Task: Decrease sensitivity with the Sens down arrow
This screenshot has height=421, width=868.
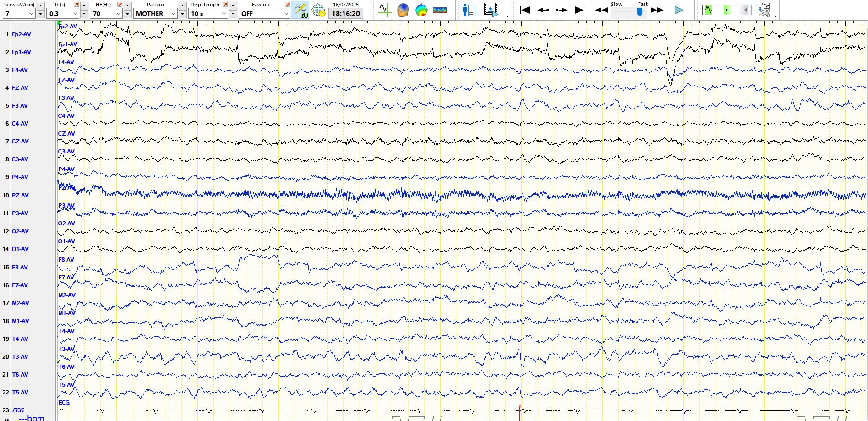Action: click(40, 14)
